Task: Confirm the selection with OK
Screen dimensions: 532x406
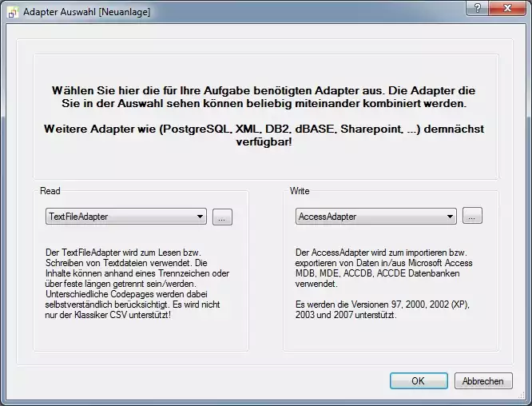Action: [x=418, y=381]
